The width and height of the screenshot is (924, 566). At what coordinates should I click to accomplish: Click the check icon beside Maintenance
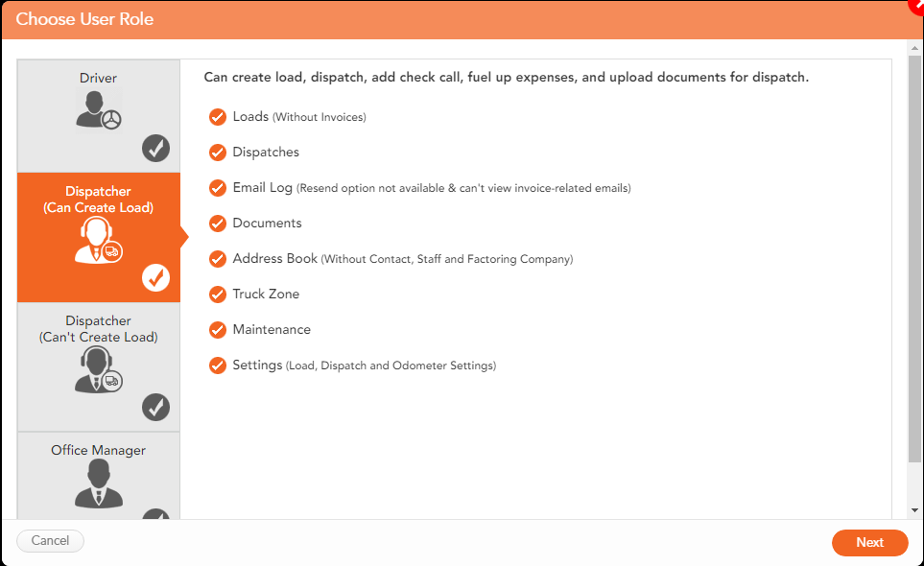[218, 330]
